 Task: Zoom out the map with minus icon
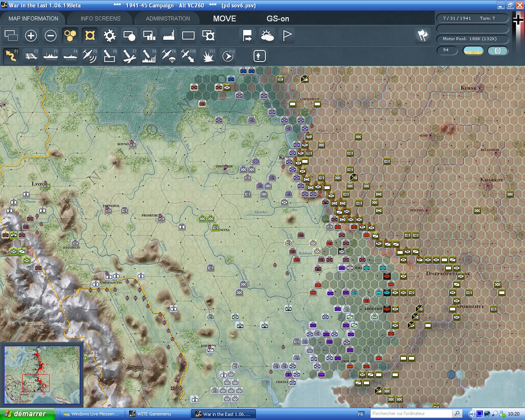click(50, 36)
